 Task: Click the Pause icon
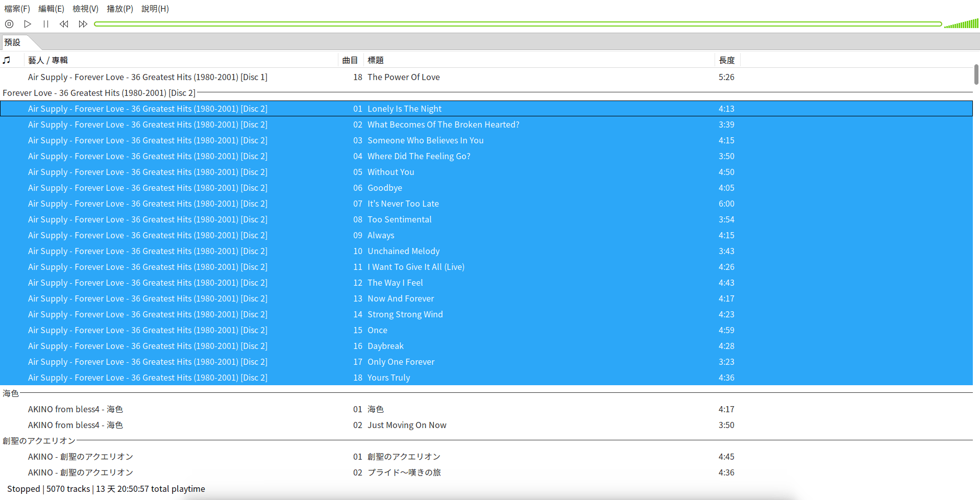[45, 23]
